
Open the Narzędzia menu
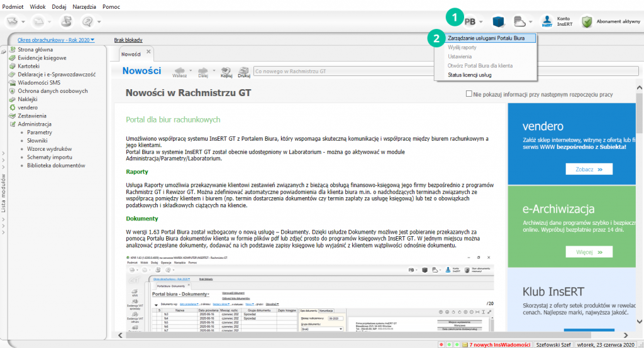84,6
